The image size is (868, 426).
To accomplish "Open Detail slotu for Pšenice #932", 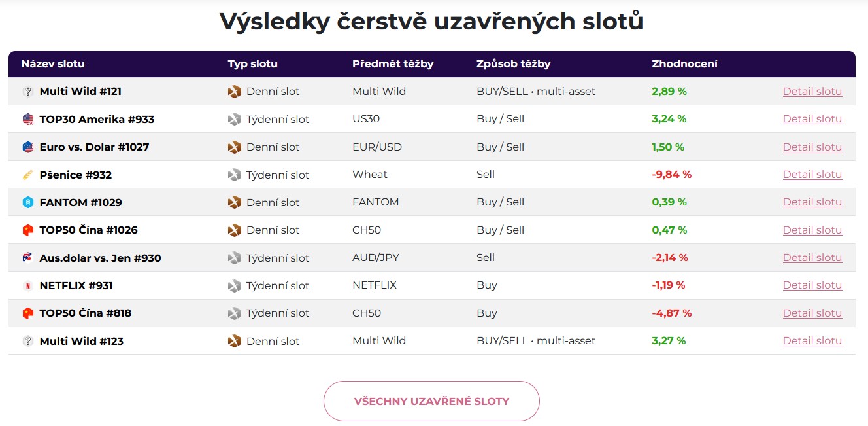I will [x=812, y=175].
